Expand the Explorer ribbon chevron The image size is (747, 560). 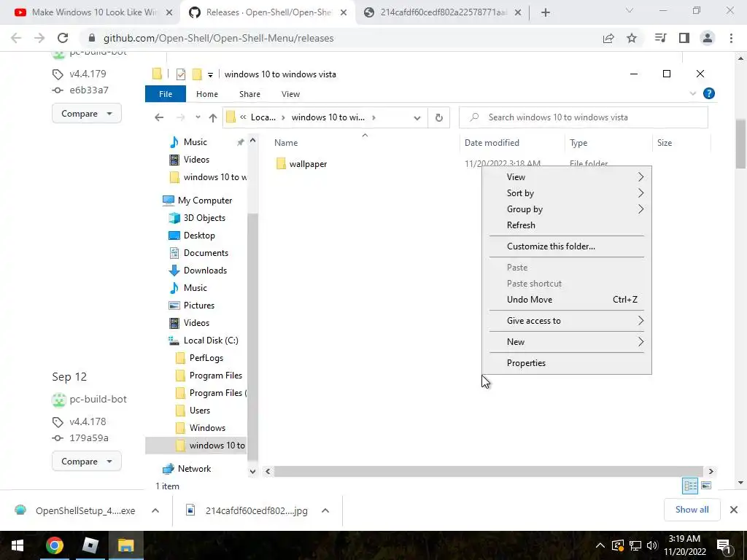(693, 94)
